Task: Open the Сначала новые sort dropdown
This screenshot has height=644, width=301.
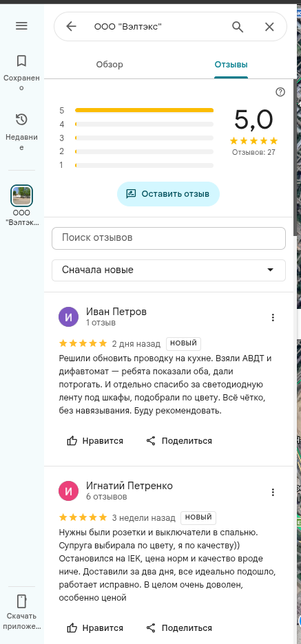Action: [x=169, y=270]
